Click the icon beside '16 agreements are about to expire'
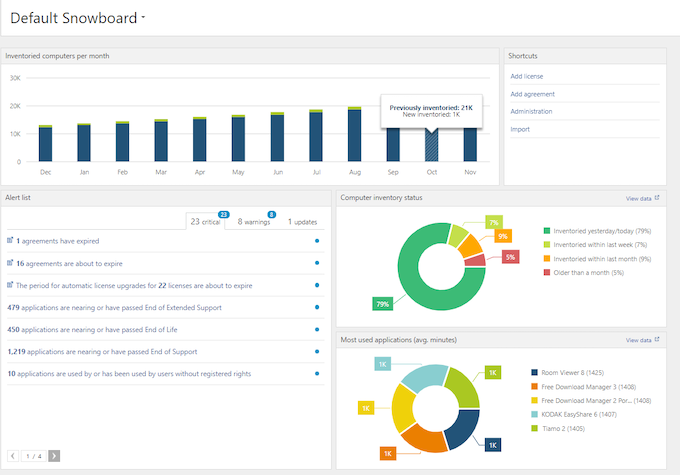Viewport: 680px width, 475px height. click(10, 263)
